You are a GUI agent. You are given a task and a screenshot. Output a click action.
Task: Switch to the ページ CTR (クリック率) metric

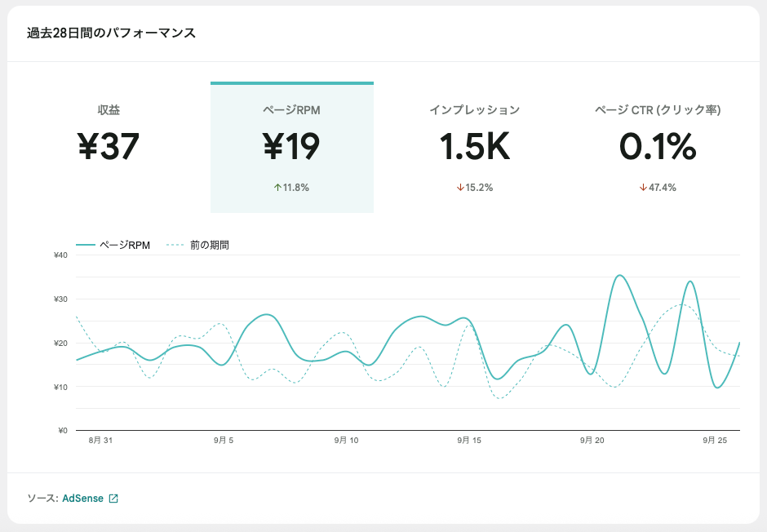[657, 109]
